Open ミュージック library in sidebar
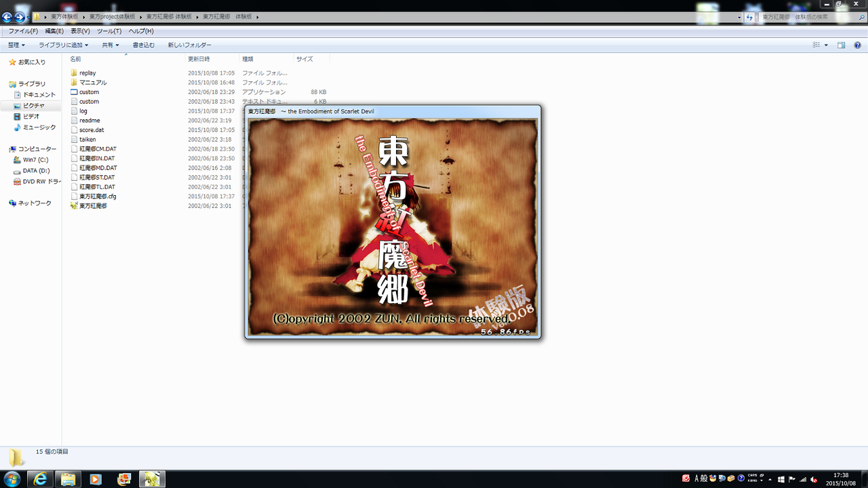Image resolution: width=868 pixels, height=488 pixels. point(39,127)
